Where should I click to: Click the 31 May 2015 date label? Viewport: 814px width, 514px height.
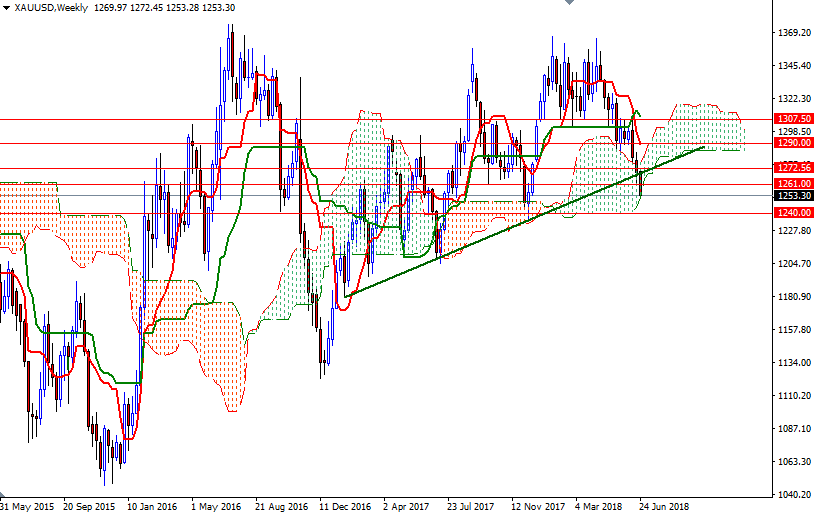tap(28, 506)
